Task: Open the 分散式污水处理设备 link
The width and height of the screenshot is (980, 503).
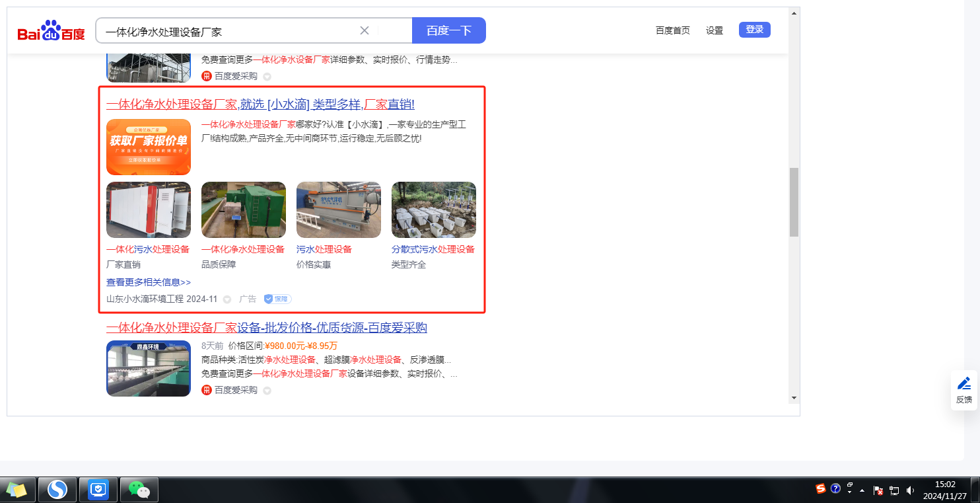Action: tap(433, 249)
